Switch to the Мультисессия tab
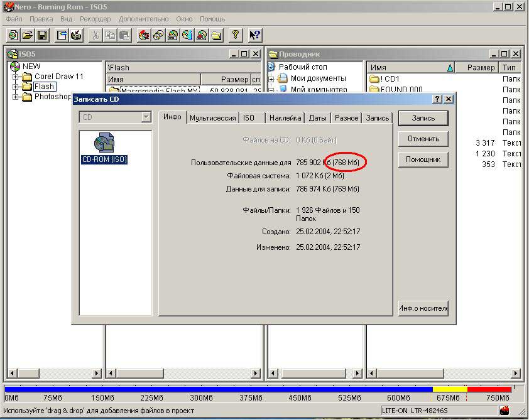Screen dimensions: 529x420 click(x=212, y=118)
